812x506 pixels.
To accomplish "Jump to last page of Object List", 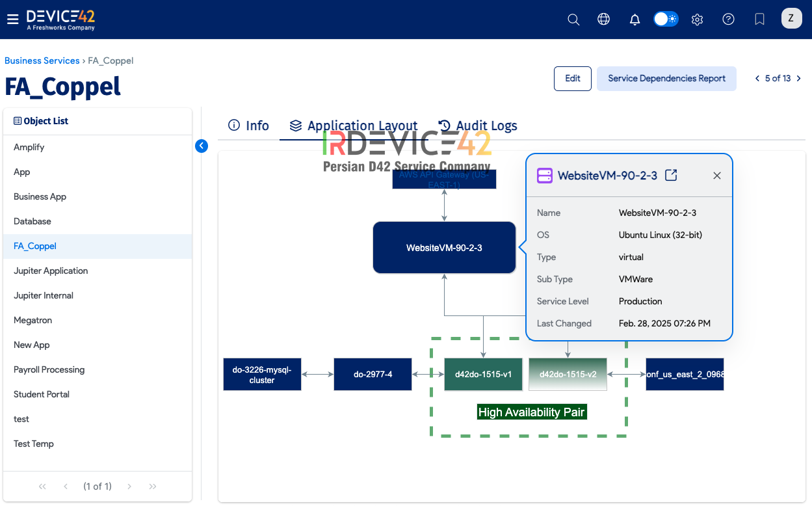I will pos(153,486).
